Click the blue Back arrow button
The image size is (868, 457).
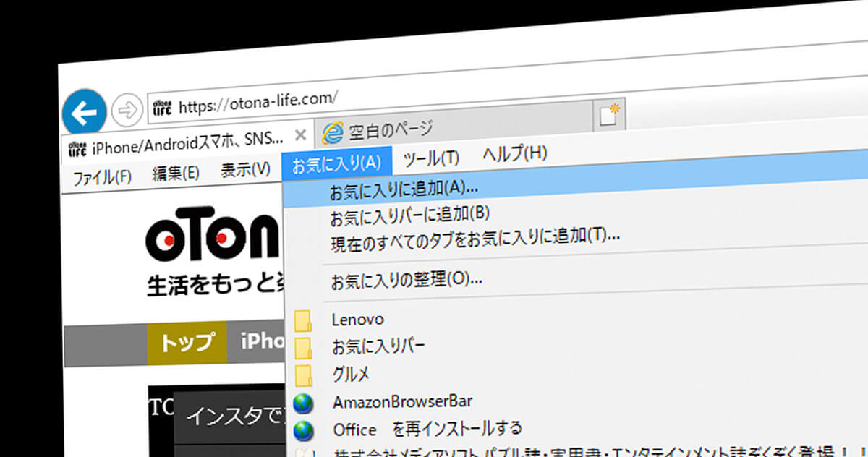(85, 112)
